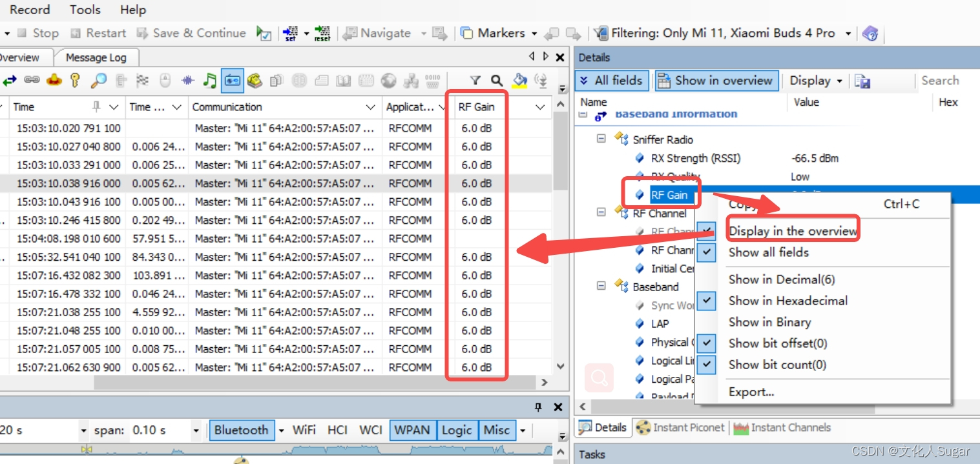Toggle the HCI timeline filter
980x464 pixels.
pyautogui.click(x=338, y=430)
